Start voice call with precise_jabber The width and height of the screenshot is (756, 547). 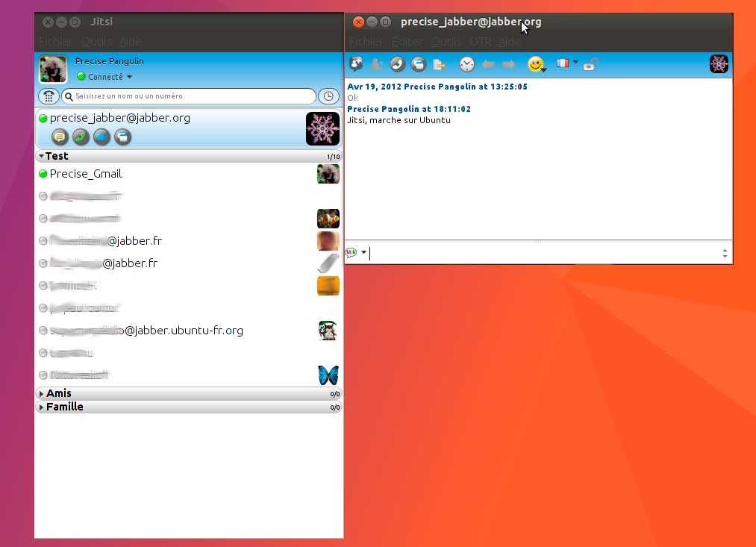tap(81, 137)
